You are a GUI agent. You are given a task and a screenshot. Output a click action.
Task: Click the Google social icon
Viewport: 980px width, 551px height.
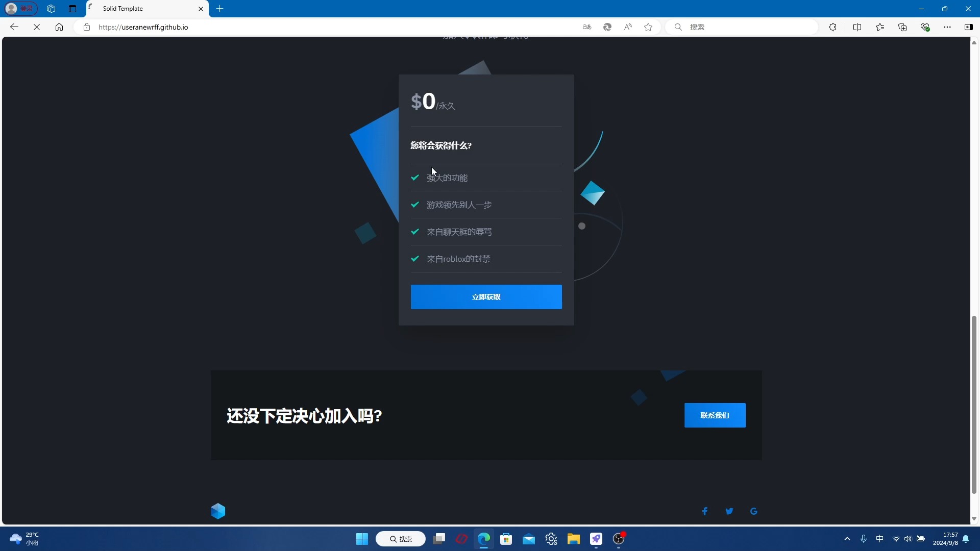(754, 511)
